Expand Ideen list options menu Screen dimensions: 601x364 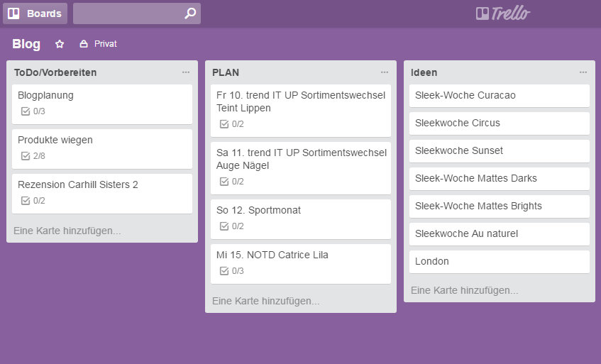point(583,72)
